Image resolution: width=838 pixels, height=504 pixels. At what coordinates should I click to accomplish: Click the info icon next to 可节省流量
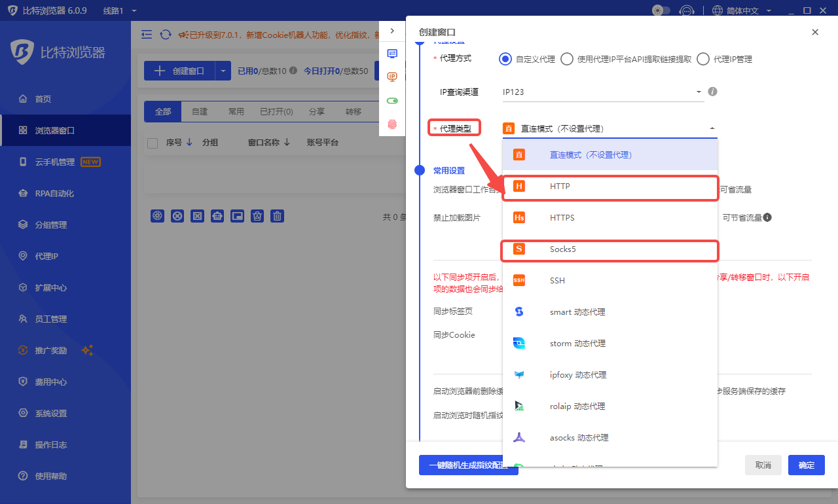(x=767, y=217)
